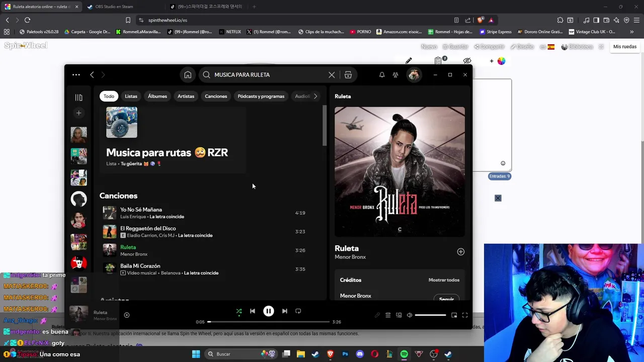
Task: Pause the current song
Action: tap(269, 311)
